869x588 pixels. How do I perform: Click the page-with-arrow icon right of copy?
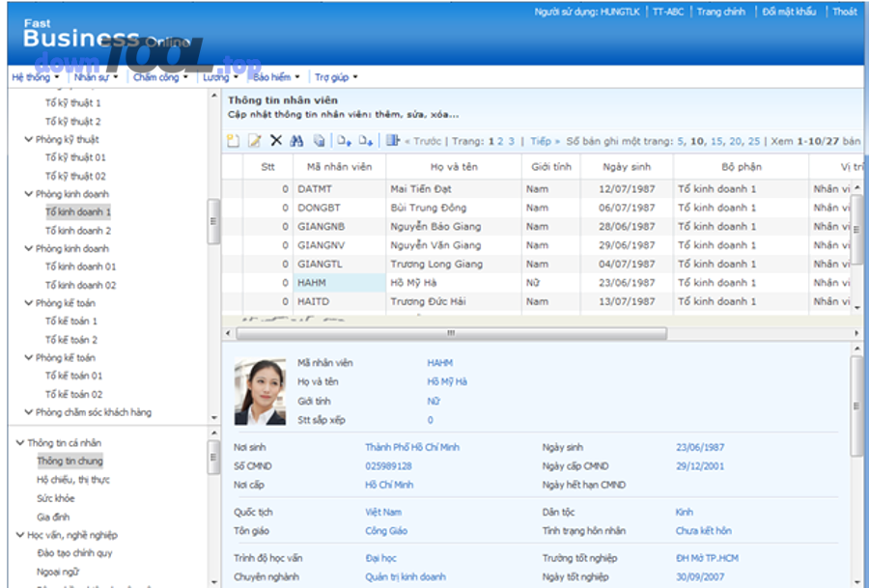pos(345,141)
